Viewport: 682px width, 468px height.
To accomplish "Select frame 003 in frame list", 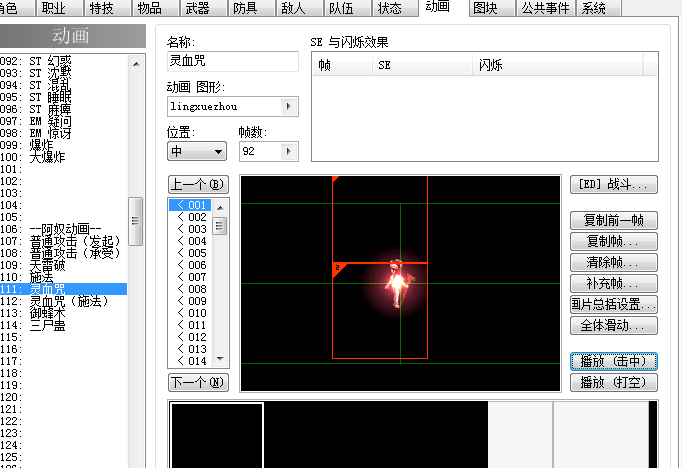I will [190, 229].
